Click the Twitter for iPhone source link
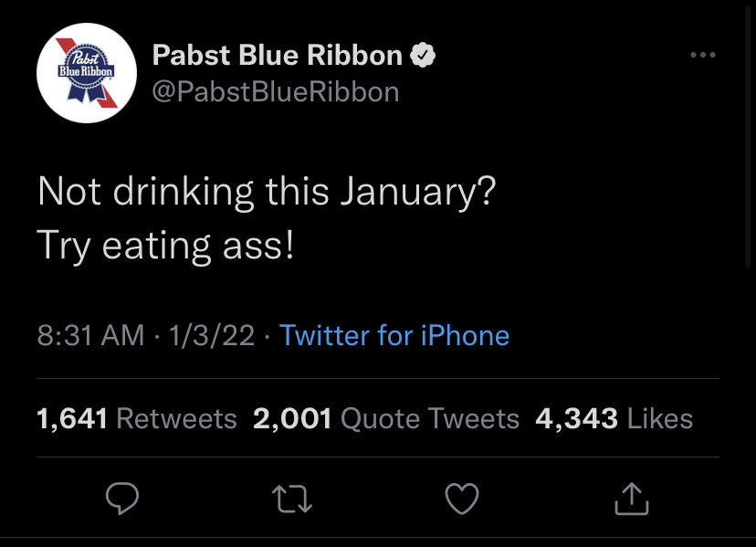Viewport: 756px width, 547px height. 394,335
